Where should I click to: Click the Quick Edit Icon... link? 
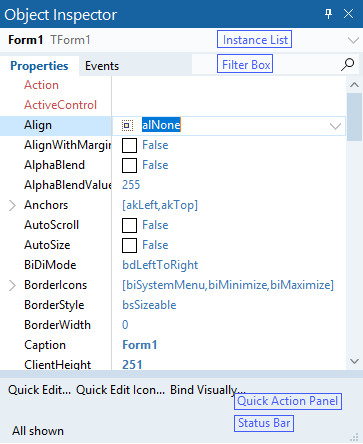(120, 390)
